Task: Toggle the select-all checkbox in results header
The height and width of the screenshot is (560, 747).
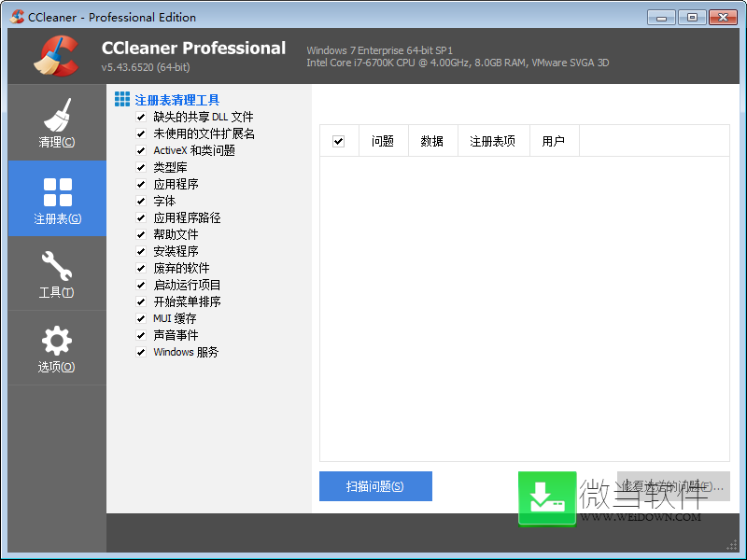Action: (x=338, y=141)
